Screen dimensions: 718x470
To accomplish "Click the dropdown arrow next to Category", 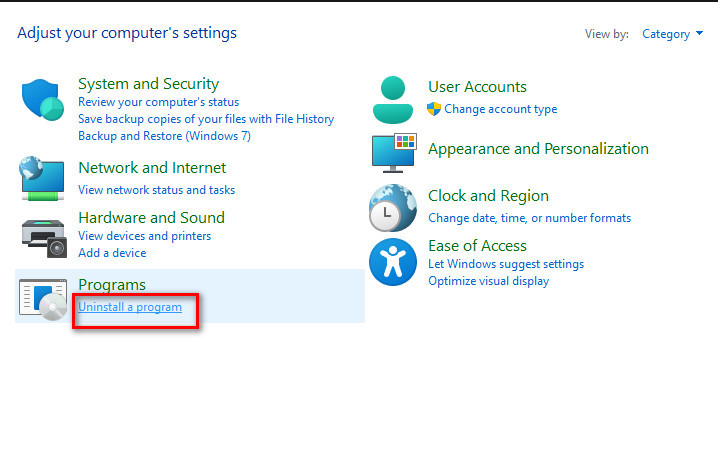I will 699,33.
